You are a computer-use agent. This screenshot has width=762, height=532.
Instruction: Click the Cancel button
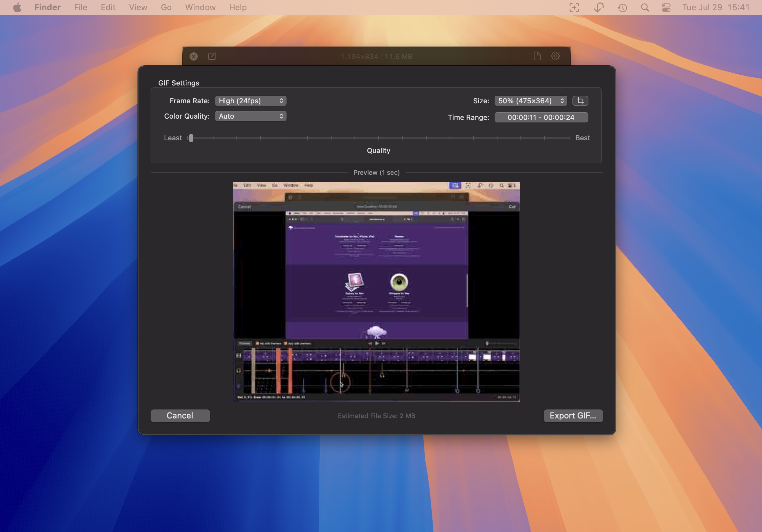[180, 416]
